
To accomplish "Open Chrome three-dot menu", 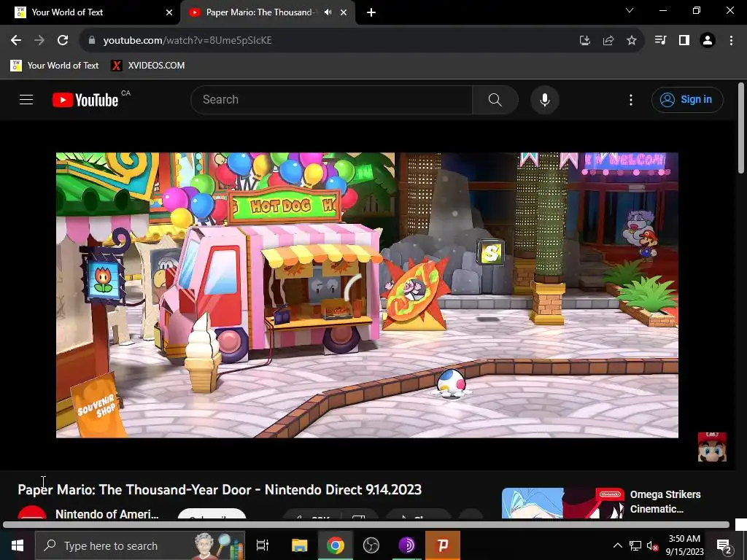I will 731,41.
